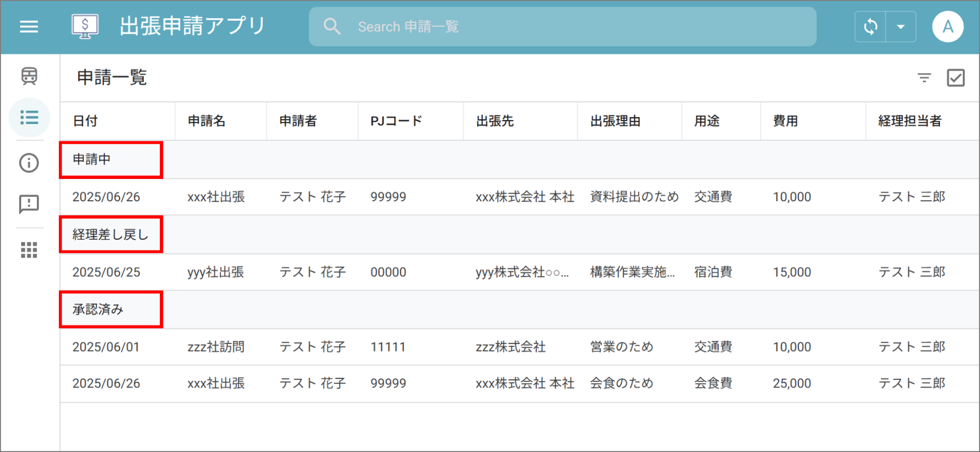Sort by 用途 column header

(x=706, y=121)
